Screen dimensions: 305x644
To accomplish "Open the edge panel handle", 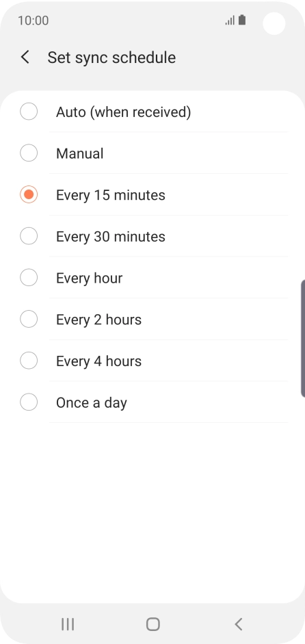I will click(x=302, y=339).
